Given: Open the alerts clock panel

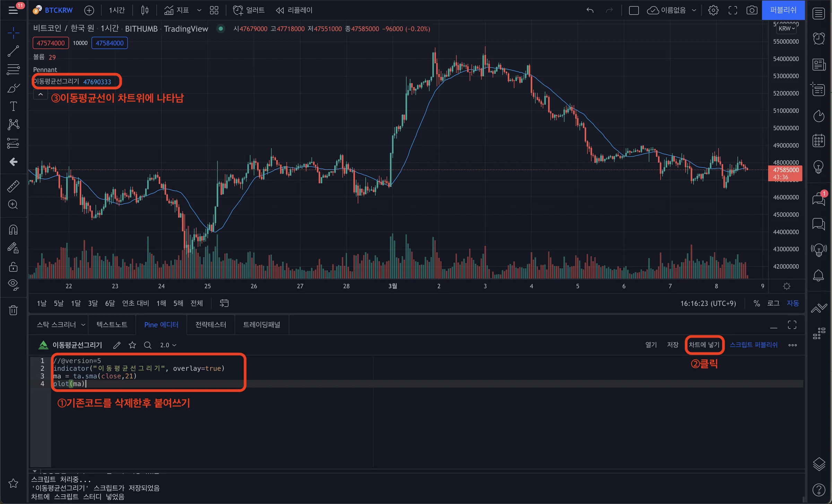Looking at the screenshot, I should pyautogui.click(x=818, y=38).
